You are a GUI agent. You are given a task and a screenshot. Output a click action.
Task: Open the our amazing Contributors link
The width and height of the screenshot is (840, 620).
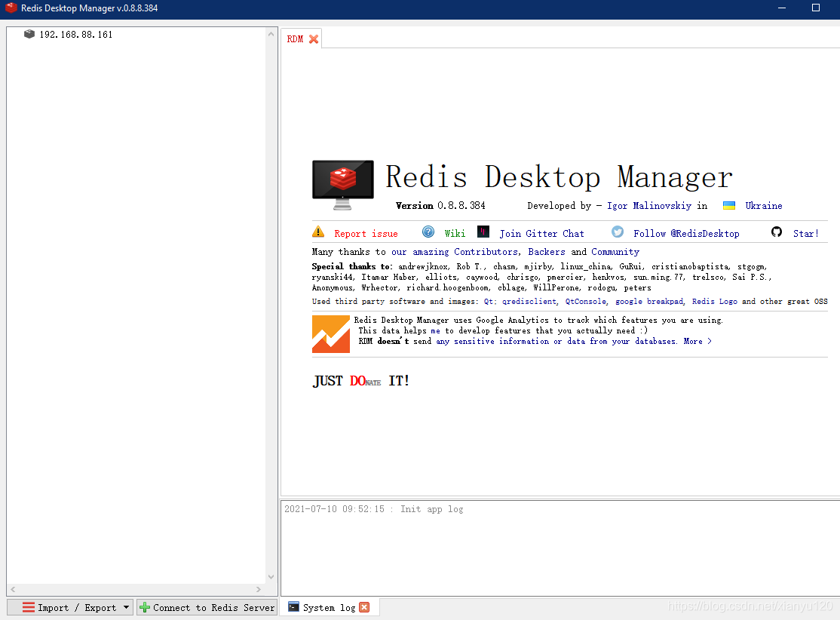454,252
